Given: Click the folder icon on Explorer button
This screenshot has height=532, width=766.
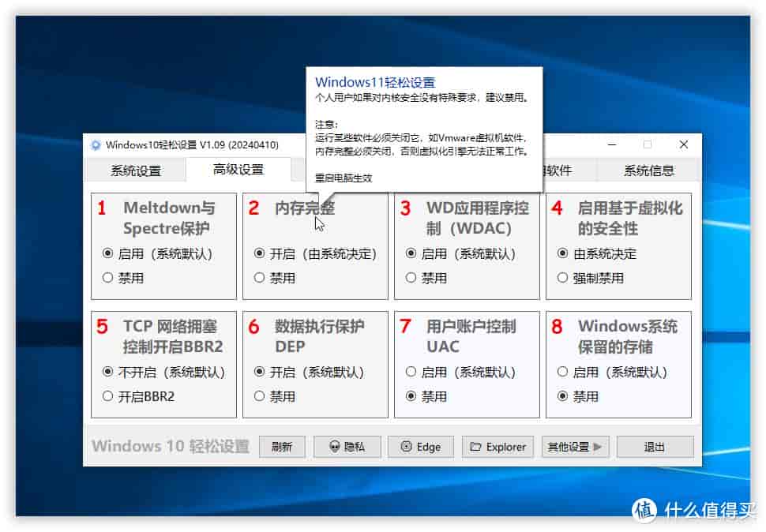Looking at the screenshot, I should coord(475,447).
